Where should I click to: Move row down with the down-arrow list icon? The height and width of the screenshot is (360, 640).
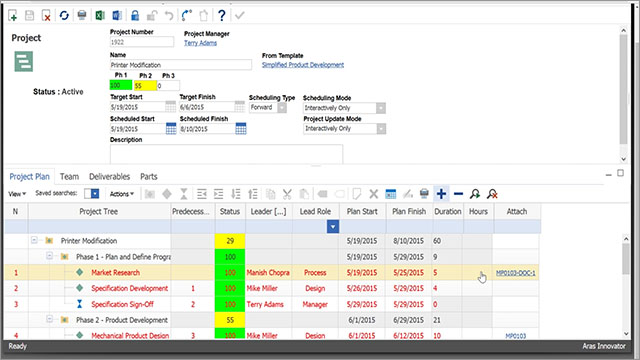tap(236, 194)
